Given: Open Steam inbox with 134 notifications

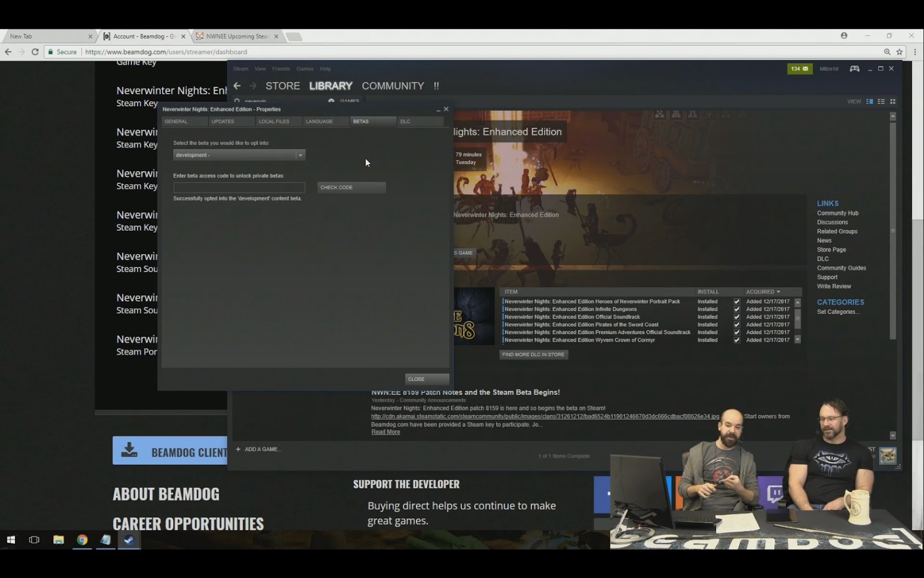Looking at the screenshot, I should (x=800, y=69).
